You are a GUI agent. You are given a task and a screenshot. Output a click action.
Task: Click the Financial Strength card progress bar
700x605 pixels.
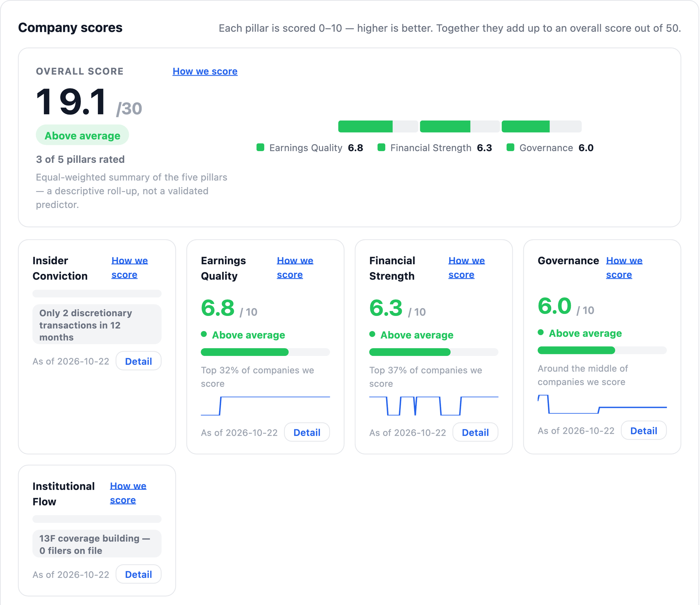point(433,352)
